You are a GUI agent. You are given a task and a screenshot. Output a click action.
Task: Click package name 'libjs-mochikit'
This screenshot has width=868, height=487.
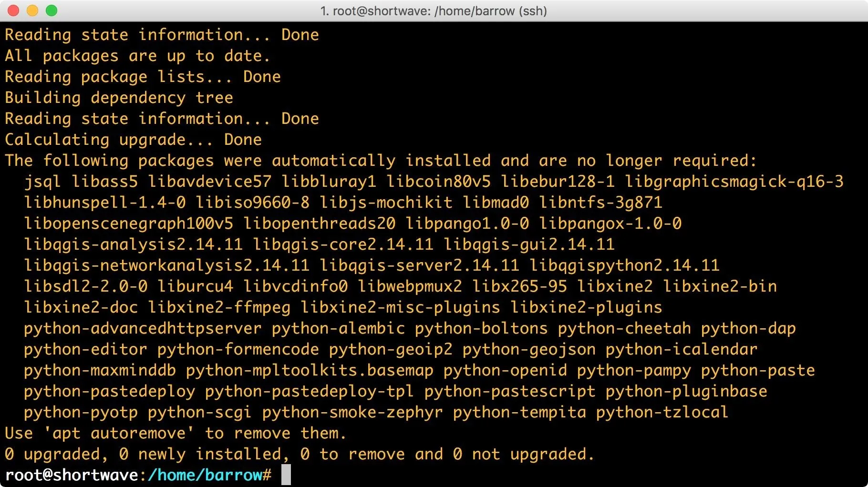point(386,203)
